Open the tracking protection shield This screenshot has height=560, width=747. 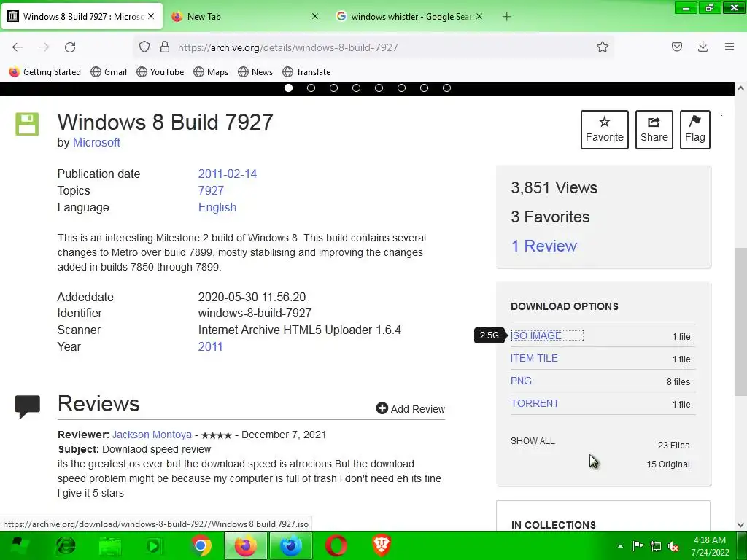(x=144, y=47)
